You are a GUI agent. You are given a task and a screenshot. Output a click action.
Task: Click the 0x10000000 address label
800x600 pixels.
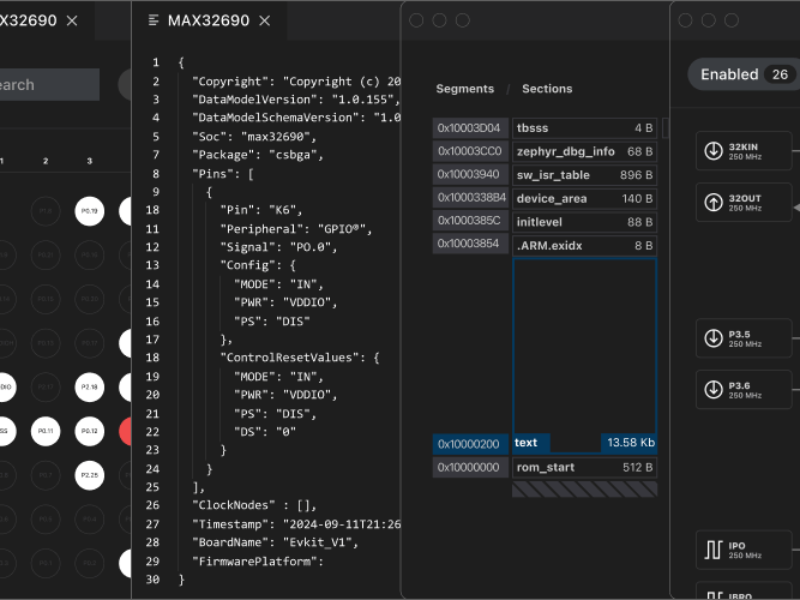tap(470, 467)
